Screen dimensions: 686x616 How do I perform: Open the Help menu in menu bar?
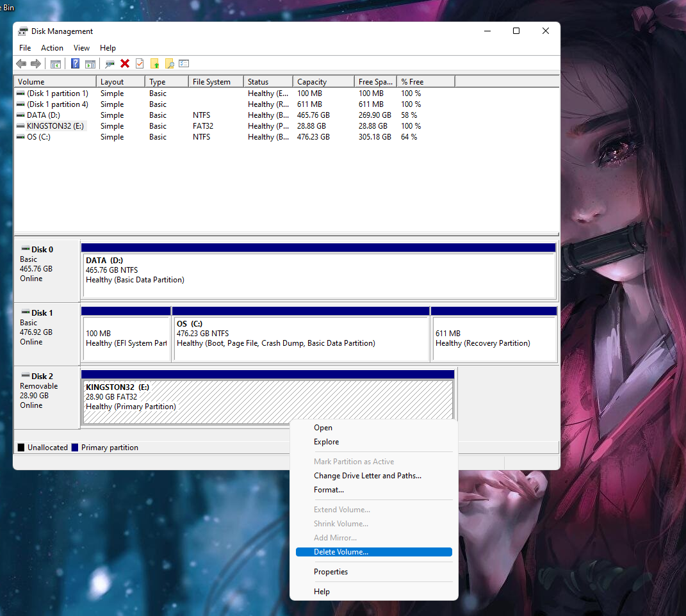(x=108, y=48)
